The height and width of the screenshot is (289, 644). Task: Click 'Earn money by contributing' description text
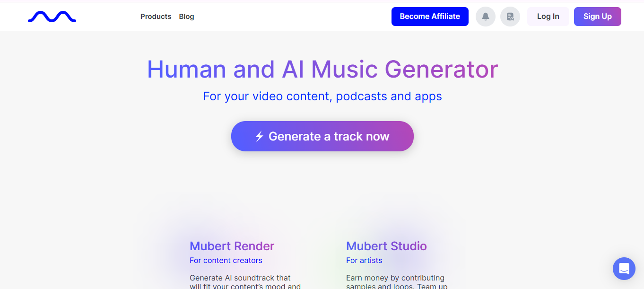(395, 278)
